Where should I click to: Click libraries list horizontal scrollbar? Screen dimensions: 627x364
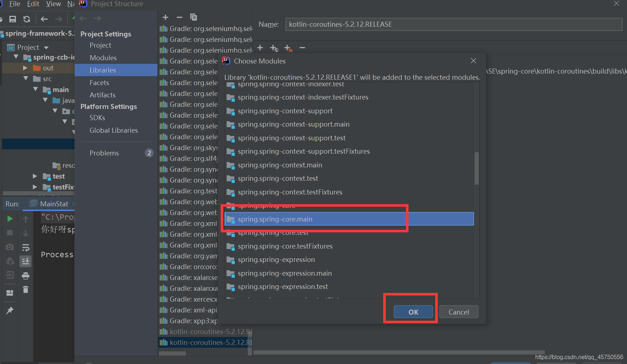(172, 354)
